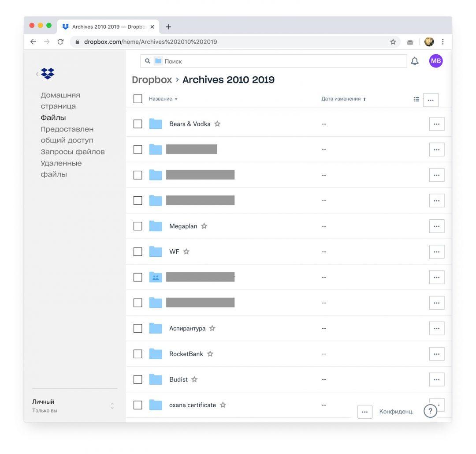Viewport: 476px width, 454px height.
Task: Check the WF checkbox
Action: (x=138, y=251)
